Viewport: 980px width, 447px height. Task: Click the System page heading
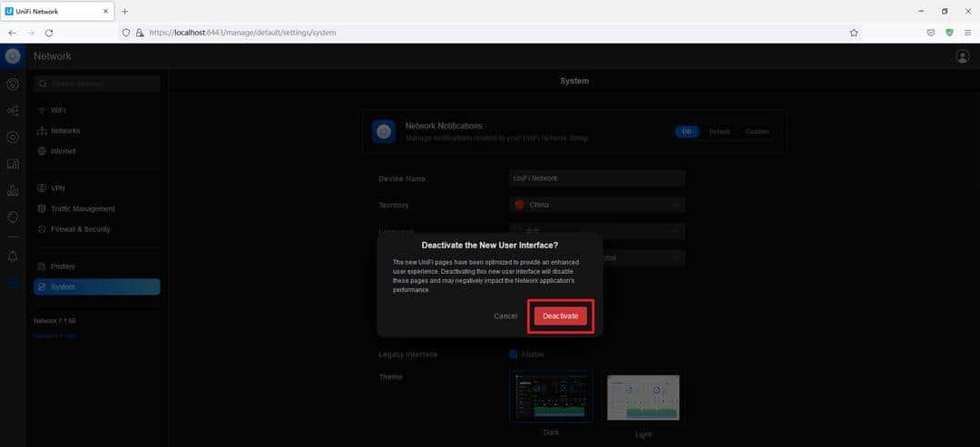(x=573, y=82)
